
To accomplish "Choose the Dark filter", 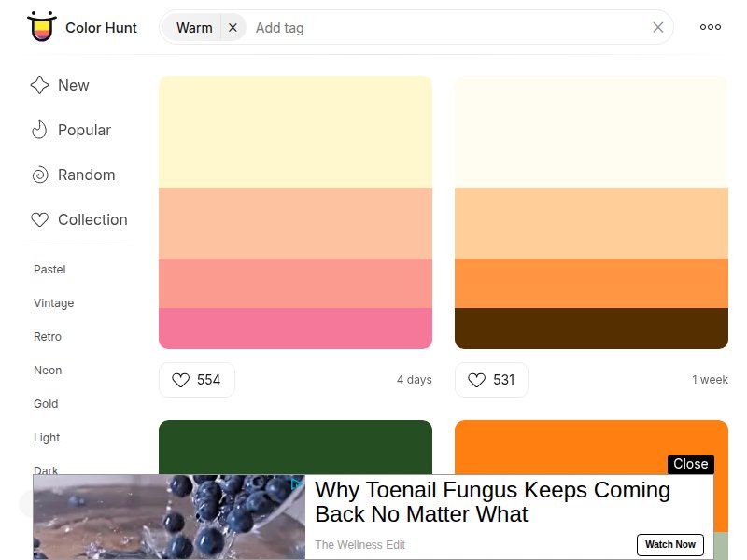I will coord(46,471).
